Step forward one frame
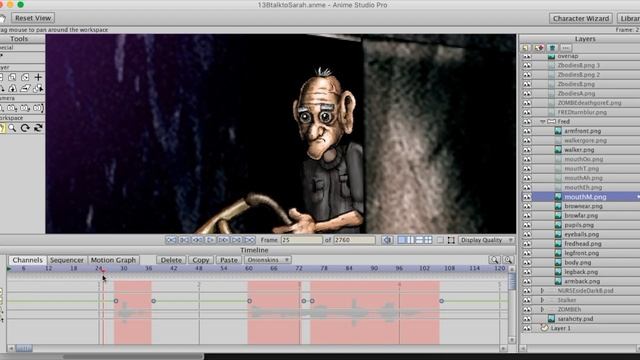Screen dimensions: 640x360 223,240
